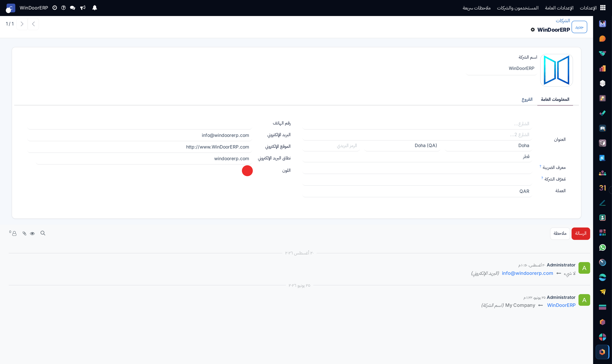Open the four-color pie app icon

[602, 337]
